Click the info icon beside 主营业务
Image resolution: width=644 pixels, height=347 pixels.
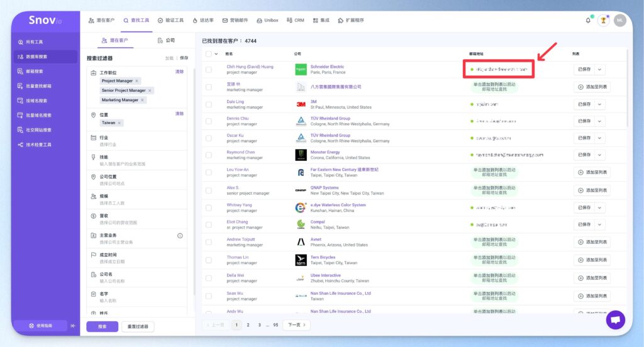click(180, 236)
